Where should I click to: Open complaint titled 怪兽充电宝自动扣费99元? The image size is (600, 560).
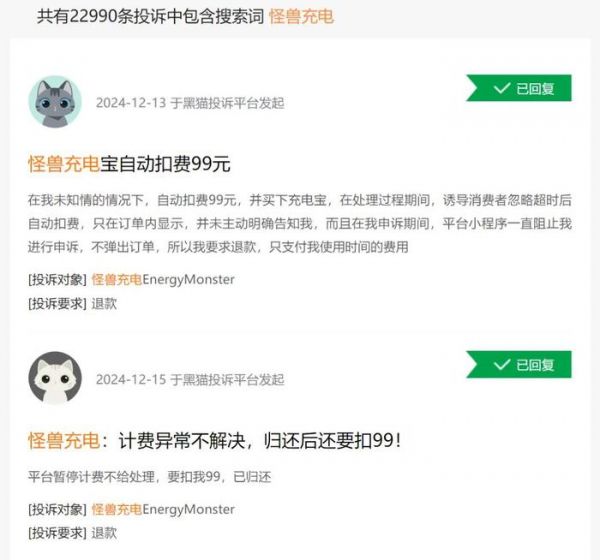129,164
